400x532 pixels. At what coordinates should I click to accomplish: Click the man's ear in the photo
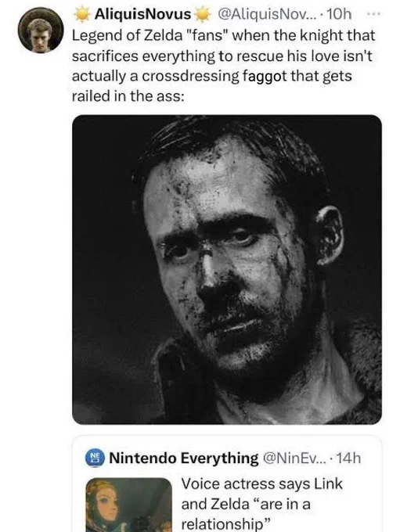pos(329,235)
